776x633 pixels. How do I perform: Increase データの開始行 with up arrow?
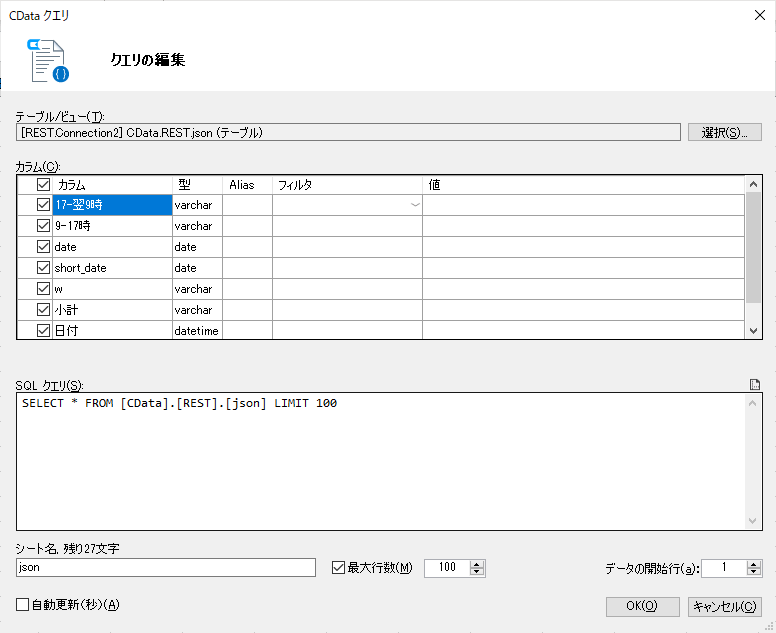[753, 564]
